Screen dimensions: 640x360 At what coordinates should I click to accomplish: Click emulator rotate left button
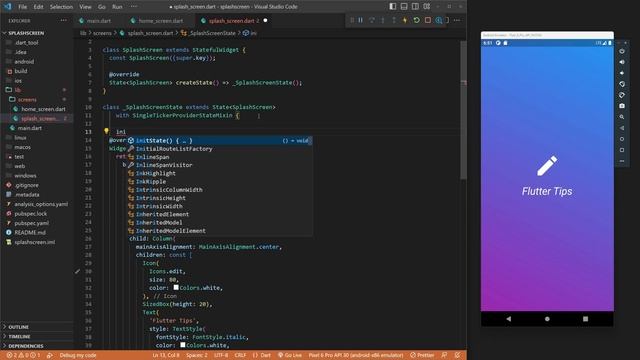pos(622,84)
